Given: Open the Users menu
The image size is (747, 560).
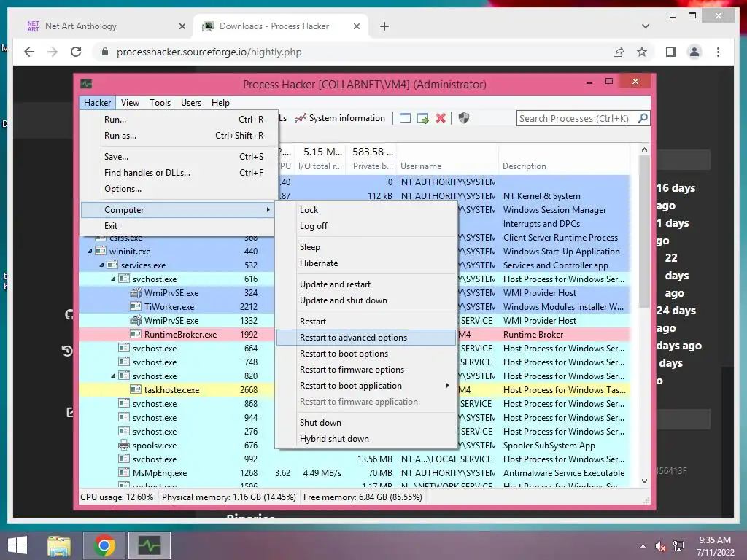Looking at the screenshot, I should (190, 102).
